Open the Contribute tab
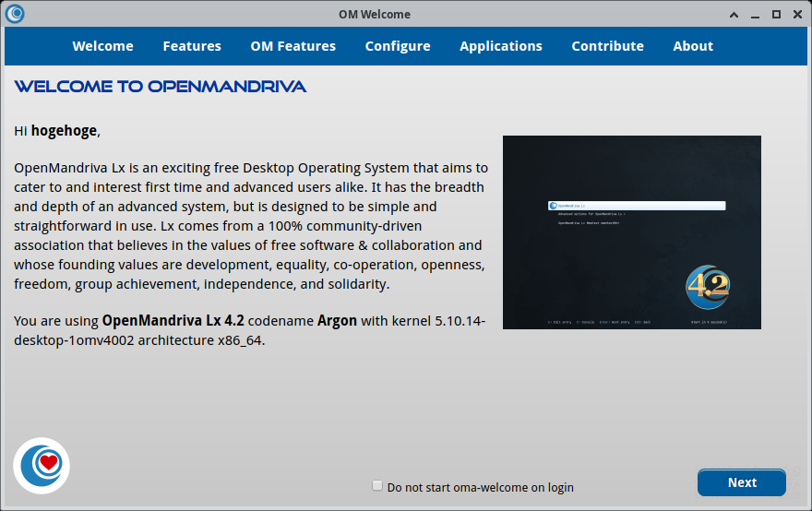This screenshot has height=511, width=812. (607, 46)
